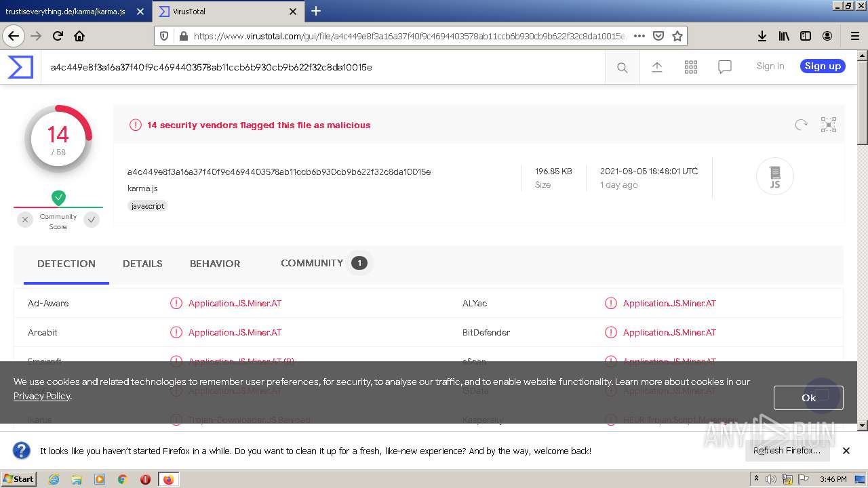
Task: Open a new browser tab
Action: click(316, 11)
